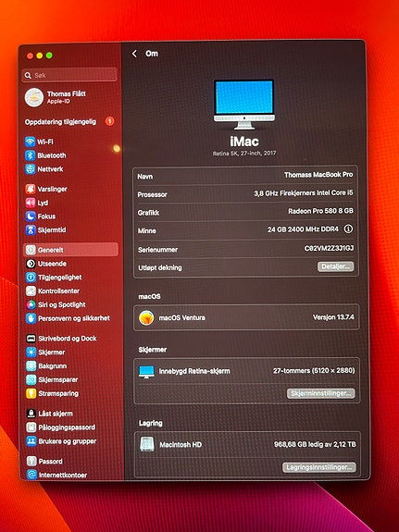Open Låst skjerm lock icon
Viewport: 399px width, 532px height.
pos(31,414)
